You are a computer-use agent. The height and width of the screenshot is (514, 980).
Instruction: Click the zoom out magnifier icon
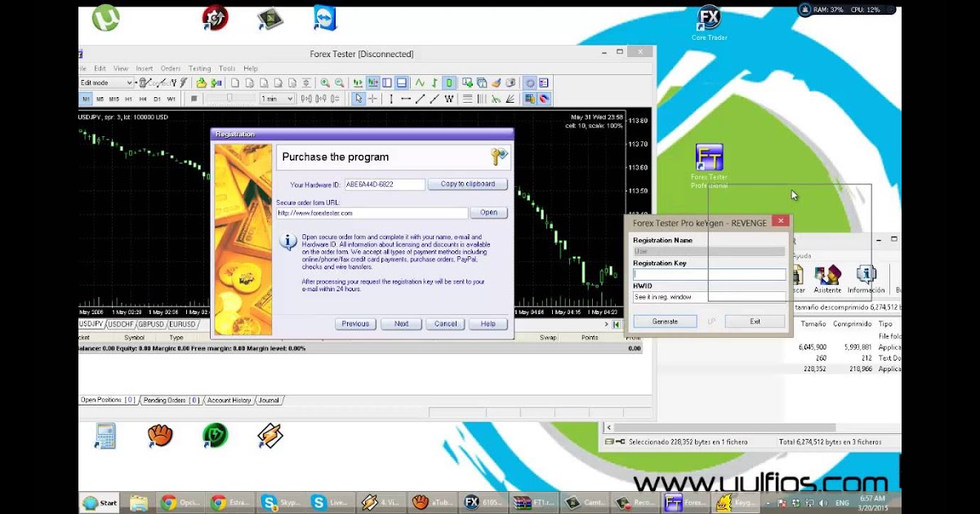(339, 83)
